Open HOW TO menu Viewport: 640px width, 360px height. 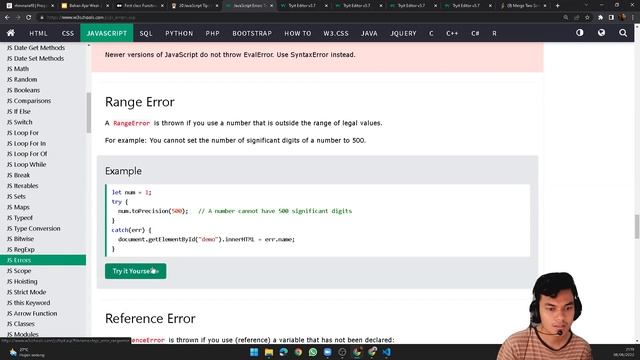click(x=298, y=33)
